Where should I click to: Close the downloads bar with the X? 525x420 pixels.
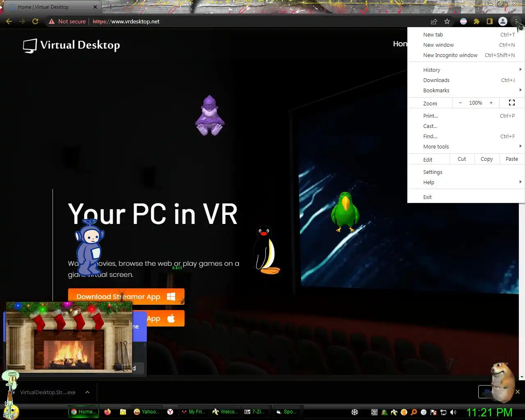point(518,392)
